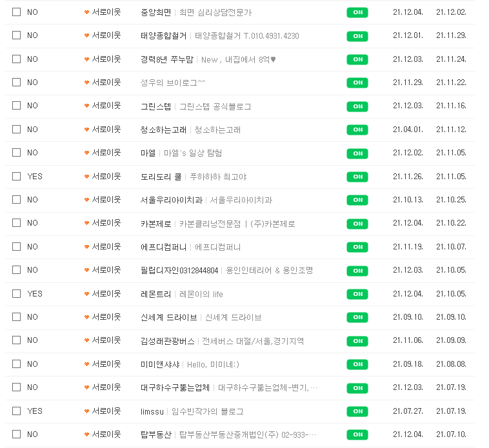Click the date 21.04.01. in 청소하는고래 row
489x448 pixels.
[x=408, y=130]
